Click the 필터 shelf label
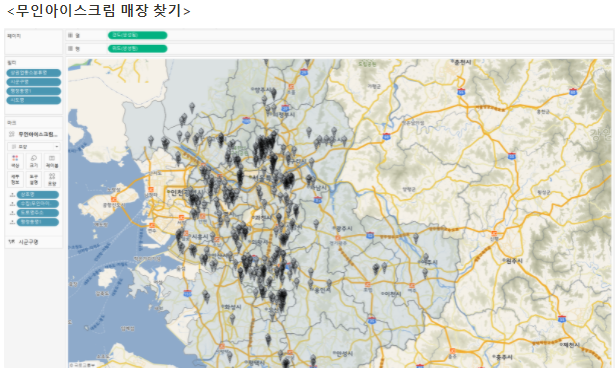 12,63
